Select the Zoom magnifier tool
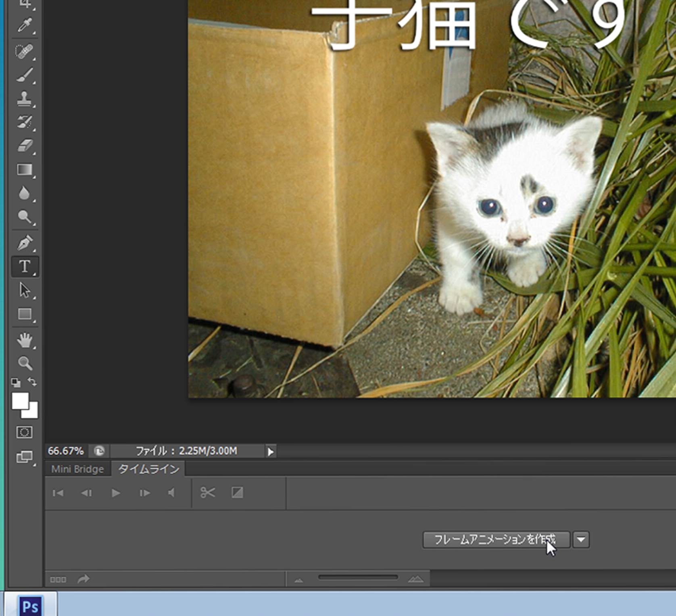Image resolution: width=676 pixels, height=616 pixels. click(24, 363)
